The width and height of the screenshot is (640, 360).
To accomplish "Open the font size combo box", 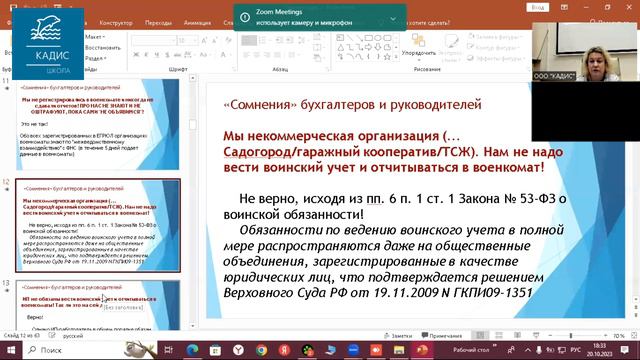I will 188,40.
